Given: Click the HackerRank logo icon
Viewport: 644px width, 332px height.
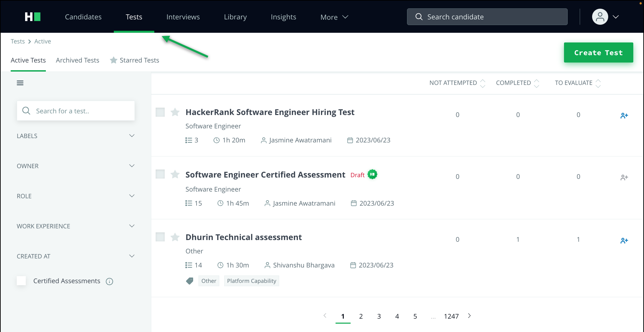Looking at the screenshot, I should (x=33, y=17).
